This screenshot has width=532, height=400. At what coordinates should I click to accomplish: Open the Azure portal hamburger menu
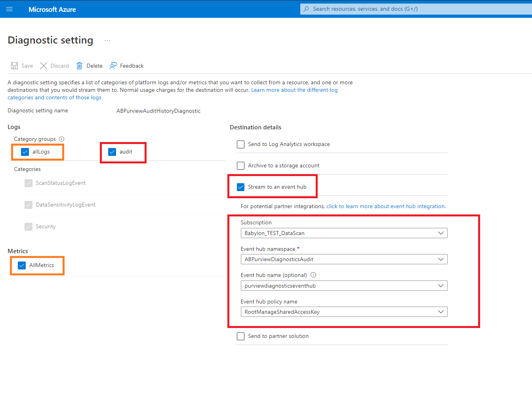point(10,9)
